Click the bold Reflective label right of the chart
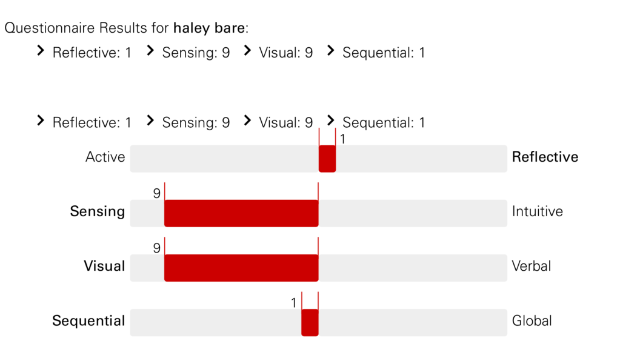 pos(545,157)
